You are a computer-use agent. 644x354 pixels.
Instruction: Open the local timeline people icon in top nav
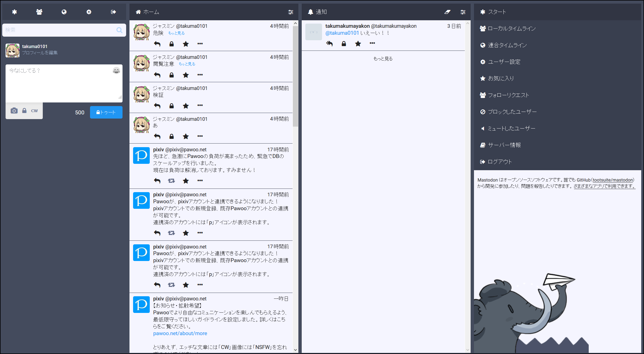[x=39, y=12]
